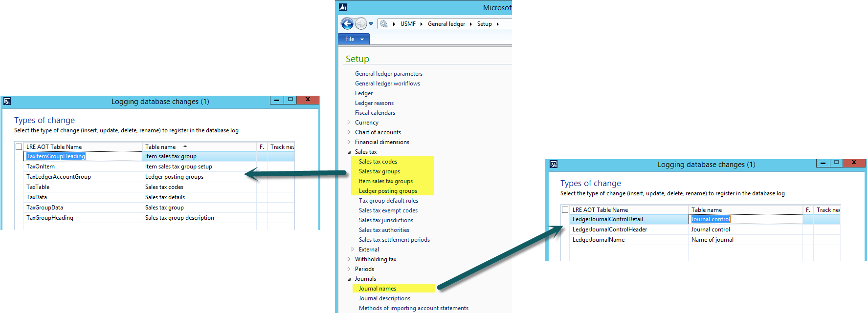Expand the Currency tree node

coord(349,123)
